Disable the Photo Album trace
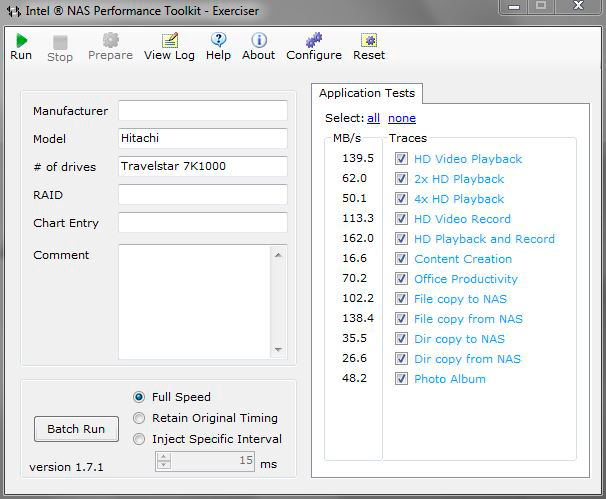606x499 pixels. click(x=401, y=379)
